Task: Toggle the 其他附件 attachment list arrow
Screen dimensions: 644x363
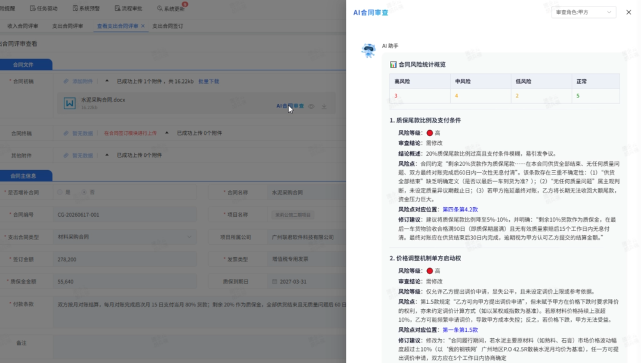Action: click(107, 155)
